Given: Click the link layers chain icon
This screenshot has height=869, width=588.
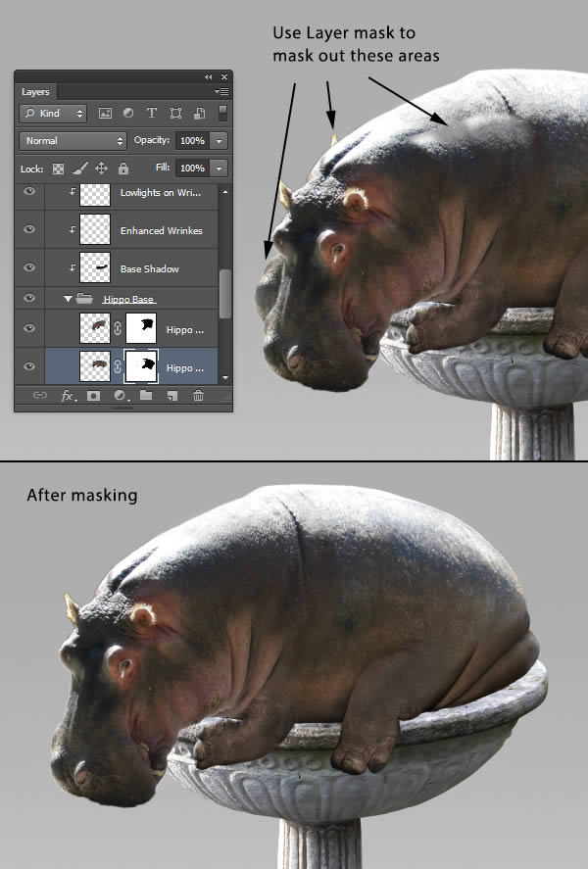Looking at the screenshot, I should [40, 395].
